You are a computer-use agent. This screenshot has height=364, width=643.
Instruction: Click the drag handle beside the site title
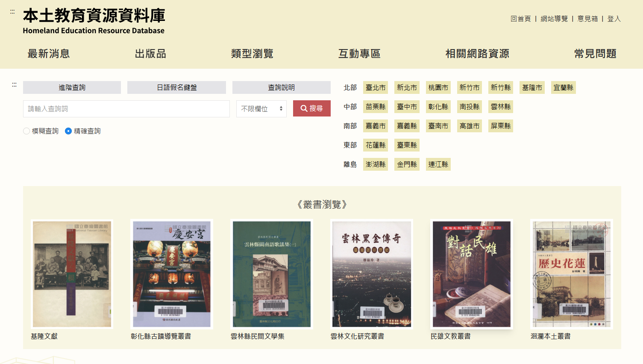(x=12, y=12)
